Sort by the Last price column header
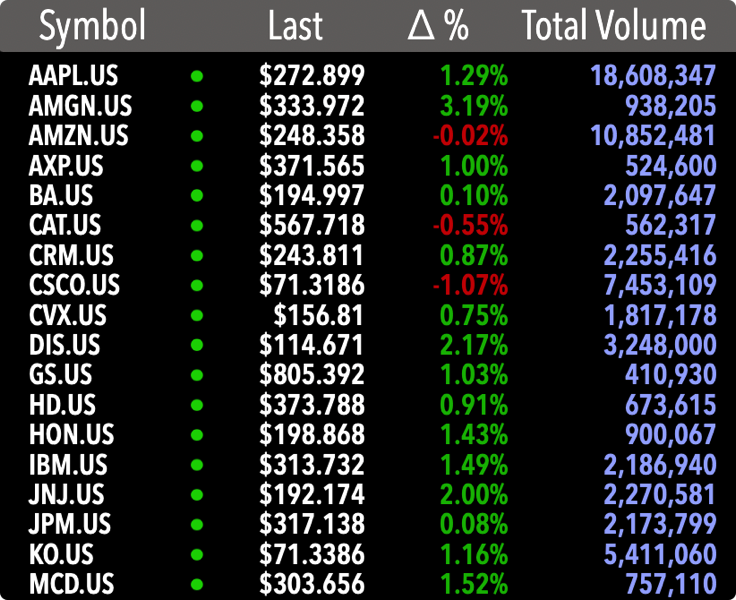This screenshot has width=736, height=600. click(x=295, y=26)
